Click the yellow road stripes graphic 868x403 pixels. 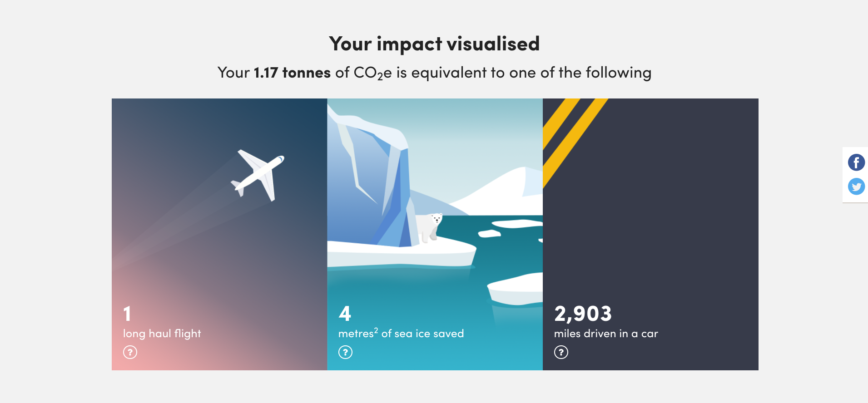pyautogui.click(x=575, y=142)
